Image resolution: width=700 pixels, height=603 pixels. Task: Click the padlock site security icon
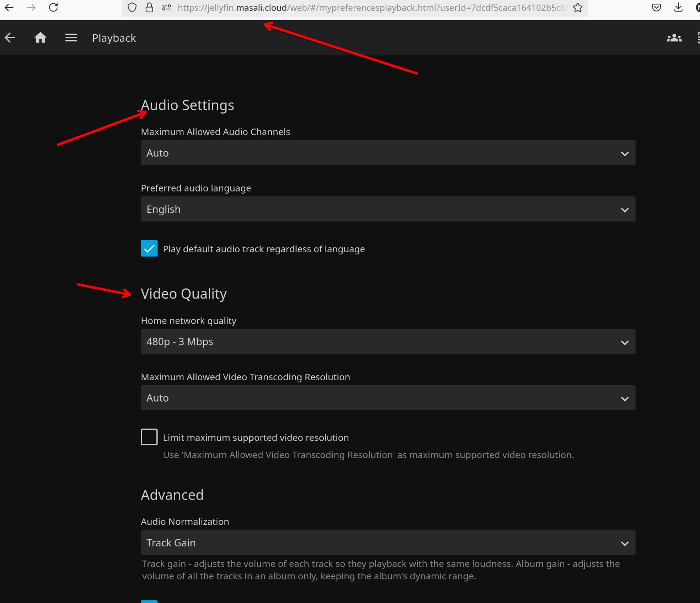(x=149, y=7)
